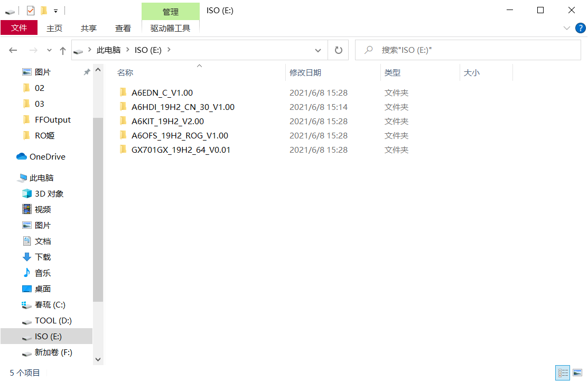Switch to large icons view layout

(x=577, y=373)
